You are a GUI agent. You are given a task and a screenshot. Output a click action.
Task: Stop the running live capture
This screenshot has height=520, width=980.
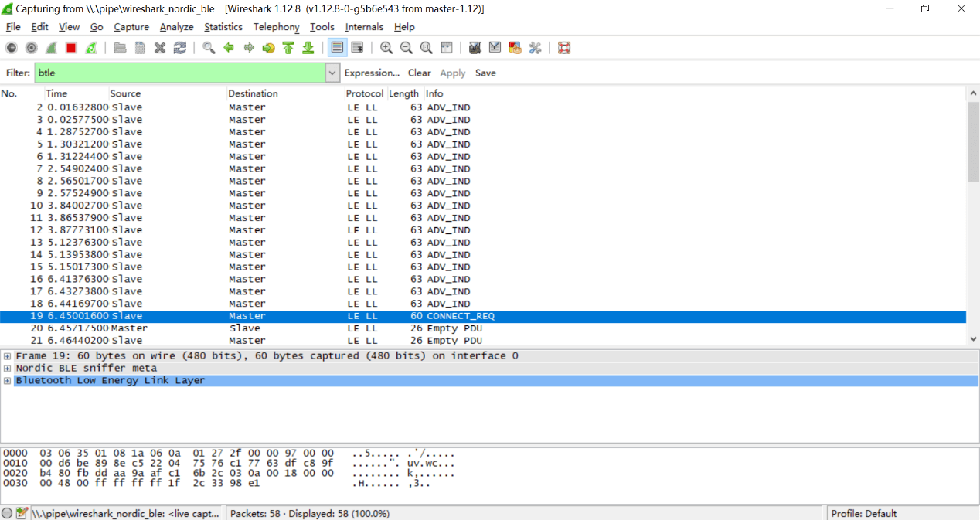coord(71,48)
